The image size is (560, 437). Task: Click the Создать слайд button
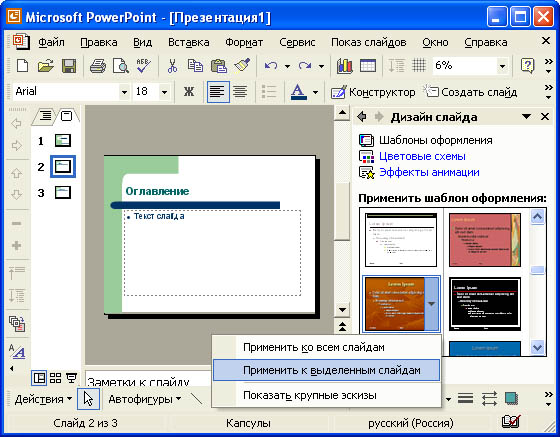pos(470,92)
